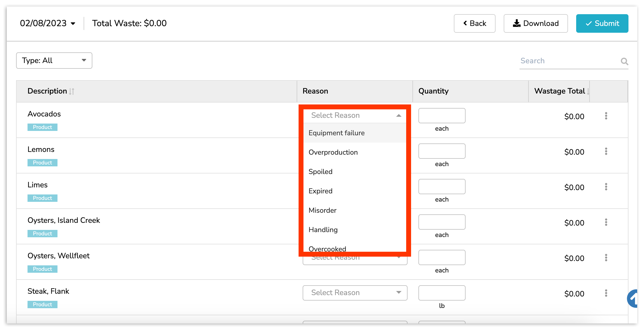Click the Avocados quantity input field
This screenshot has height=330, width=644.
[442, 116]
